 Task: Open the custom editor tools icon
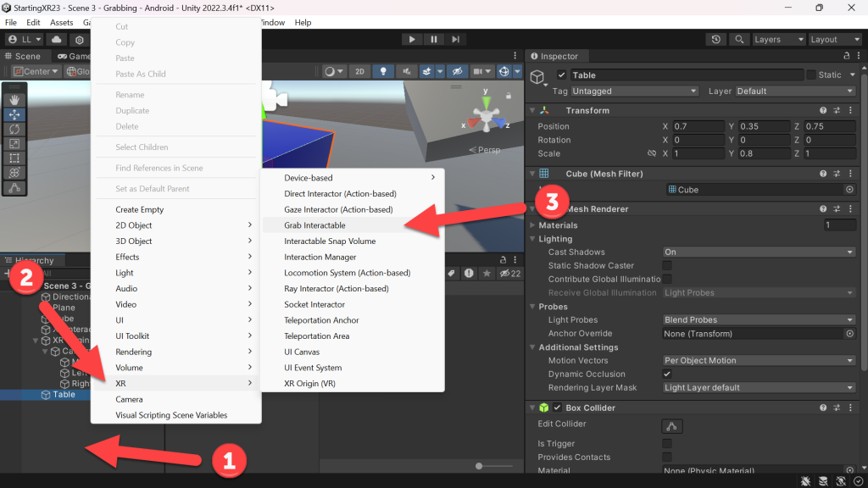click(14, 188)
